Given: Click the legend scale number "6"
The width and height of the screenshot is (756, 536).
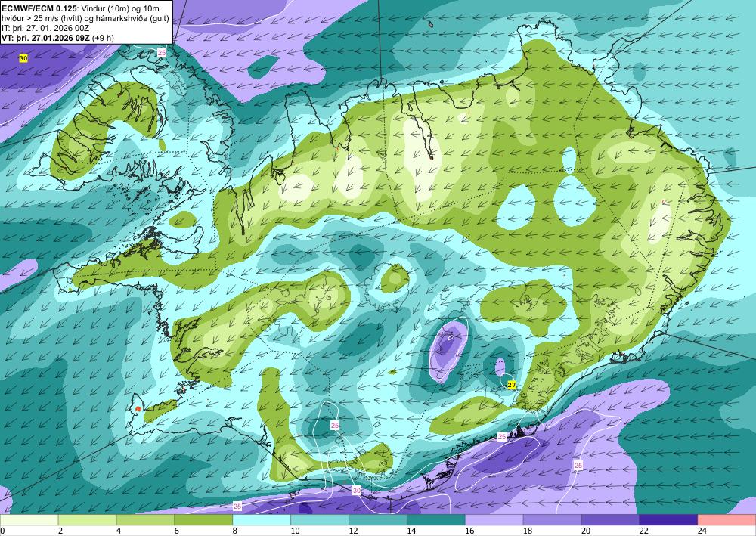Looking at the screenshot, I should (177, 531).
